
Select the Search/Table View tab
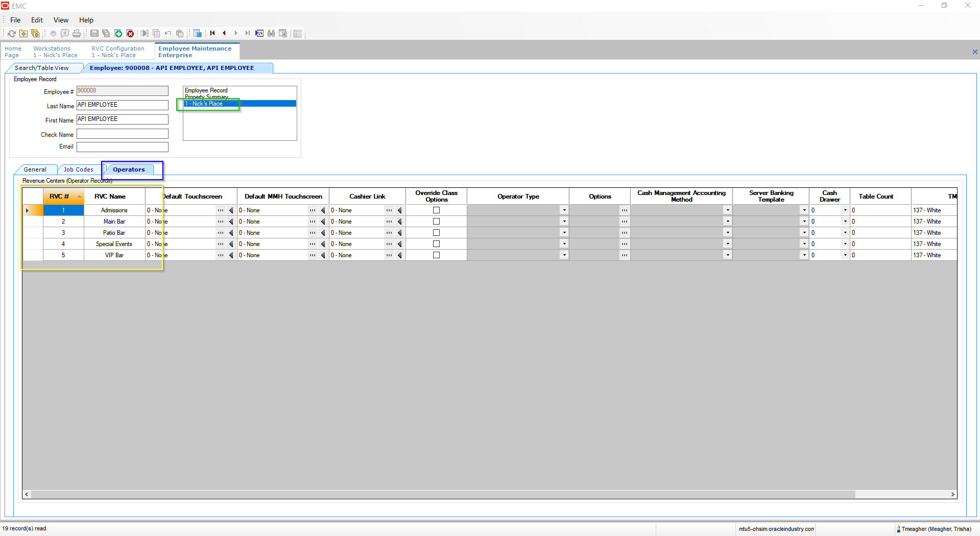click(x=43, y=67)
